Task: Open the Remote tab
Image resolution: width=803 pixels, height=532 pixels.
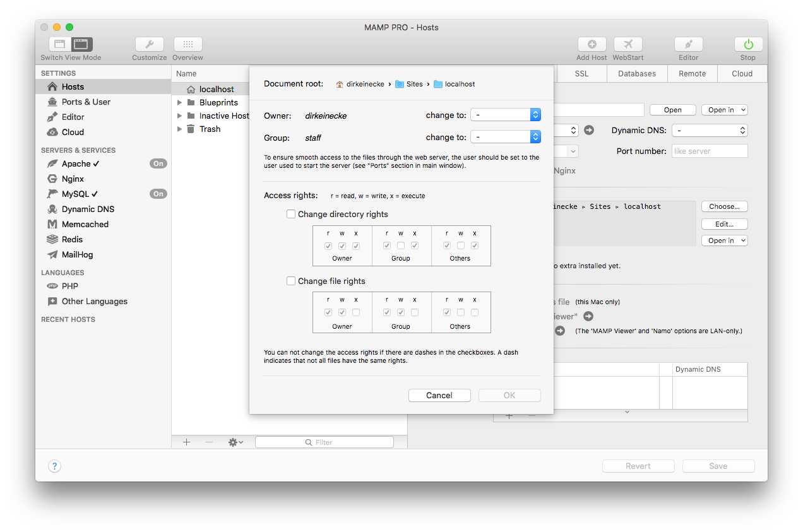Action: pyautogui.click(x=692, y=73)
